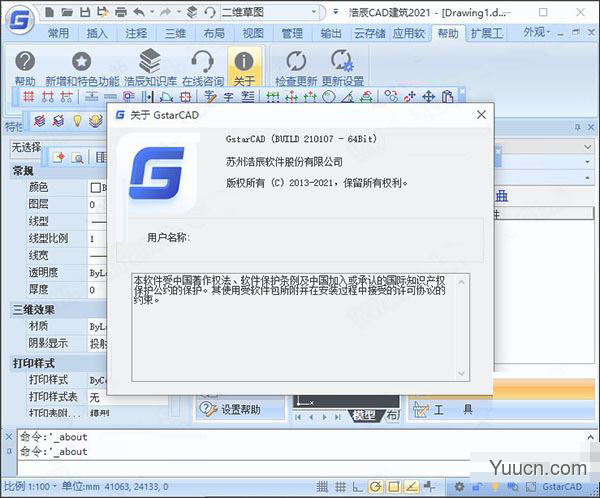
Task: Open the 无选择 selection dropdown in properties
Action: [x=25, y=147]
